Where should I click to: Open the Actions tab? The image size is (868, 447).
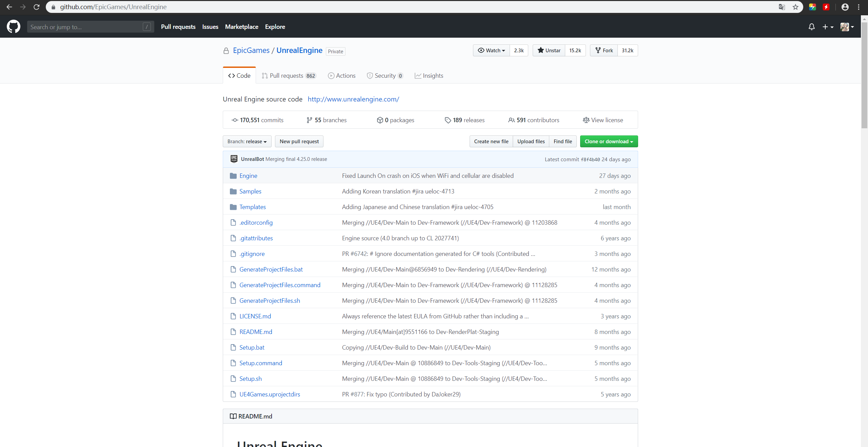point(342,76)
